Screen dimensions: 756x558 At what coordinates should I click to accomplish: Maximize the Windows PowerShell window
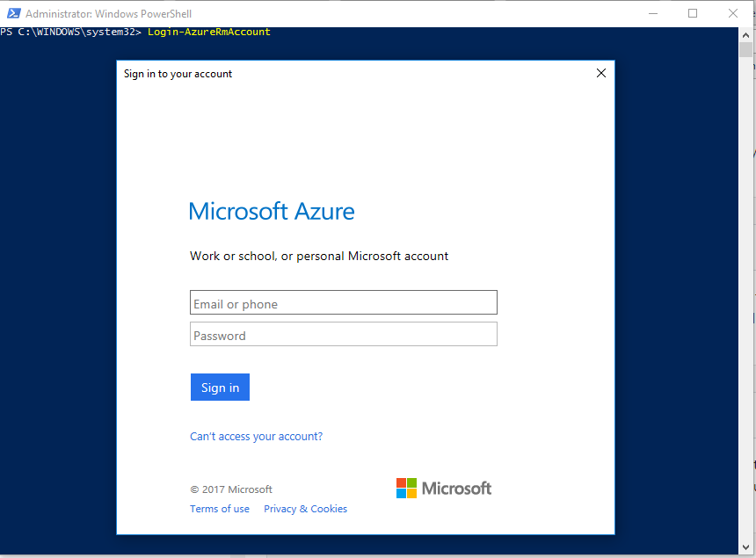(693, 14)
